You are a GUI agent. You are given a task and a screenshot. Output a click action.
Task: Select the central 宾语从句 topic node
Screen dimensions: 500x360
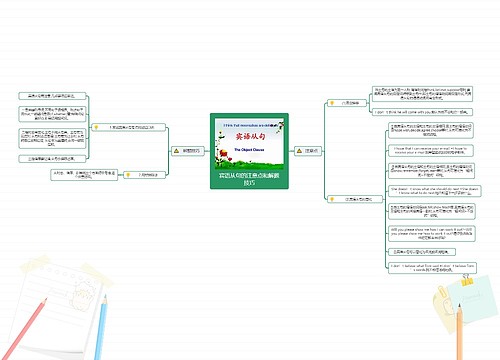tap(249, 151)
